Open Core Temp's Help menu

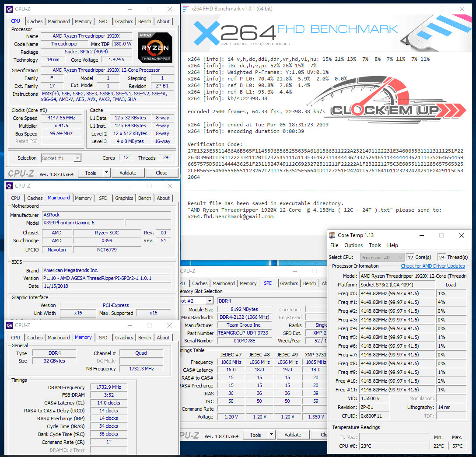(392, 245)
